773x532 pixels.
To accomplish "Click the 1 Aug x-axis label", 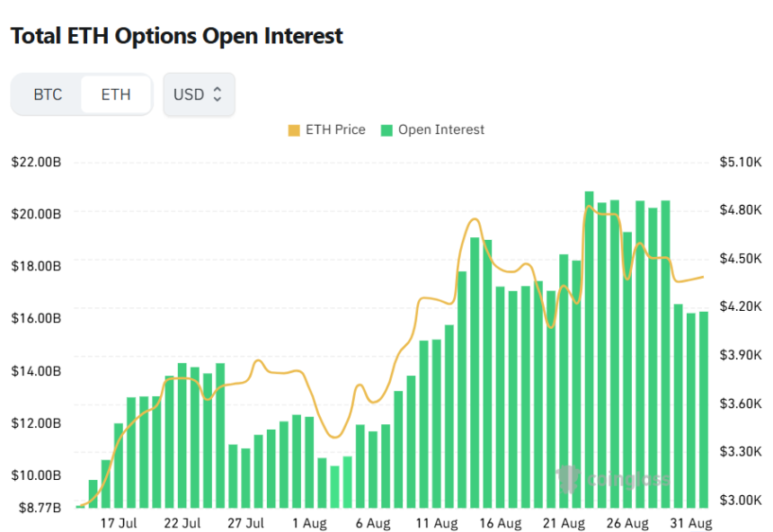I will [x=309, y=523].
